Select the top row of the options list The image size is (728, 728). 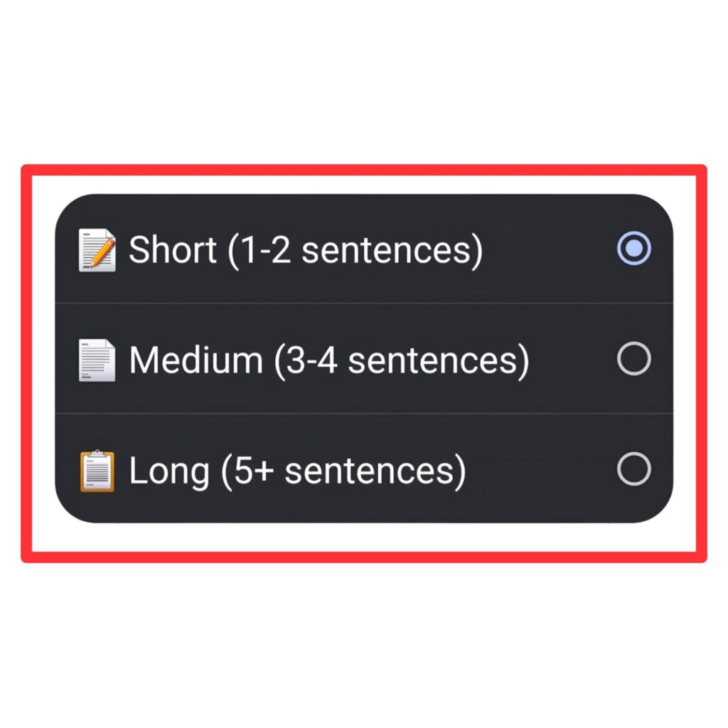point(355,250)
